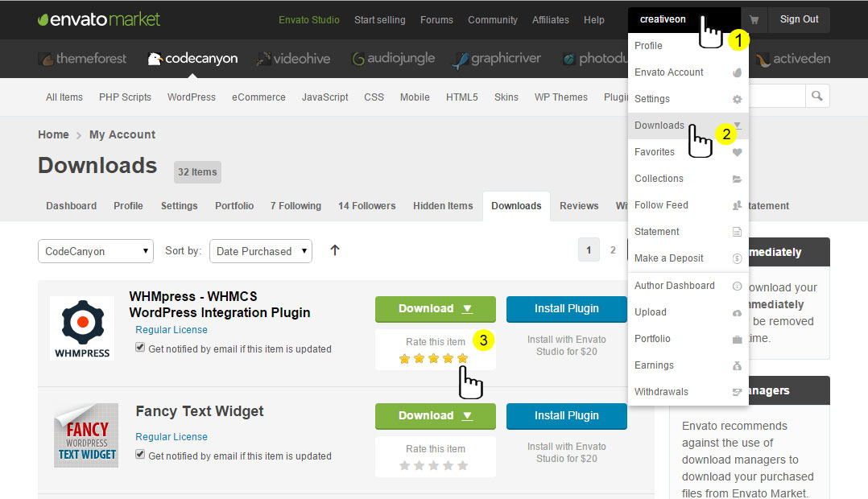This screenshot has height=499, width=868.
Task: Click the Follow Feed person icon
Action: point(737,205)
